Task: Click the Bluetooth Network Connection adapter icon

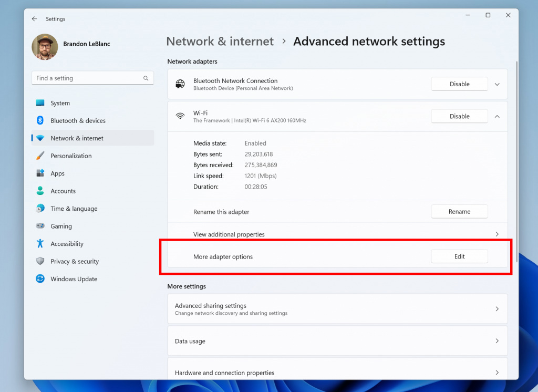Action: [x=180, y=84]
